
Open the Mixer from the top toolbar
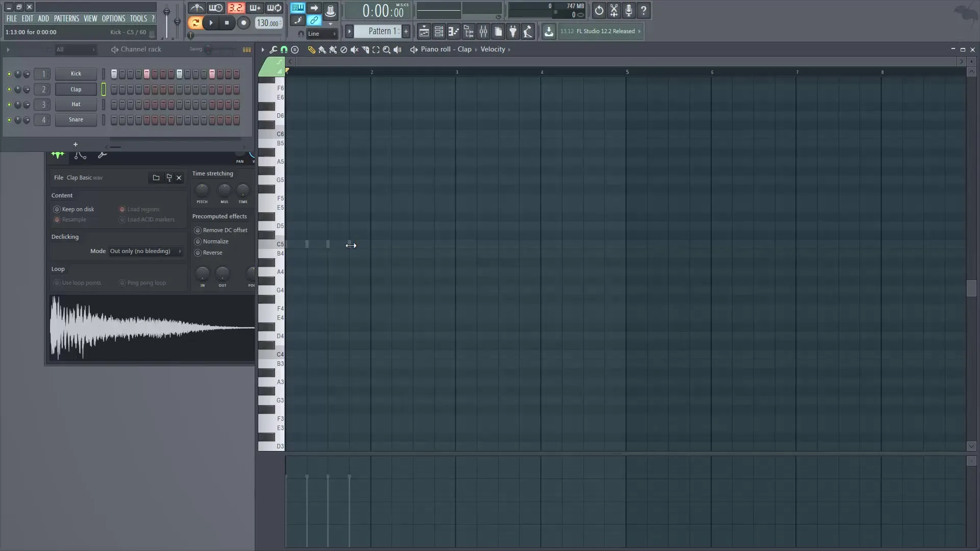pos(483,32)
